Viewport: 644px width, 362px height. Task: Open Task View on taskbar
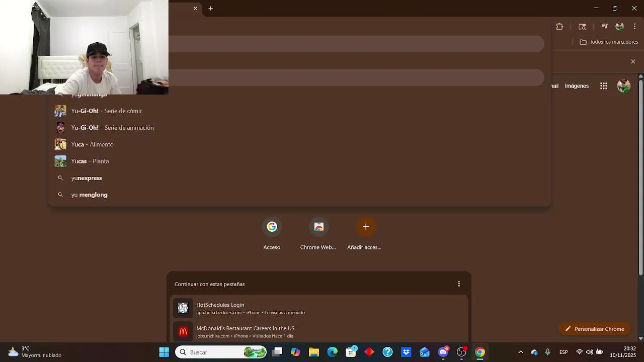tap(277, 352)
